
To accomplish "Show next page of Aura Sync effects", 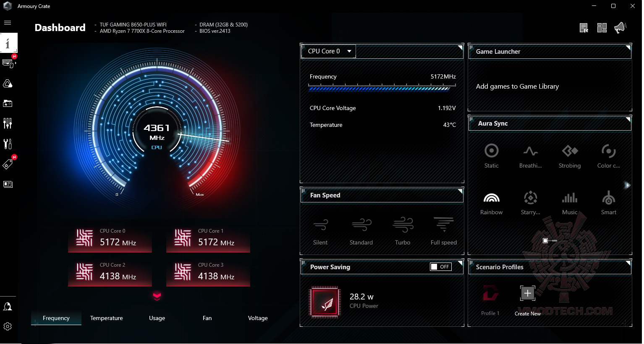I will pos(628,185).
